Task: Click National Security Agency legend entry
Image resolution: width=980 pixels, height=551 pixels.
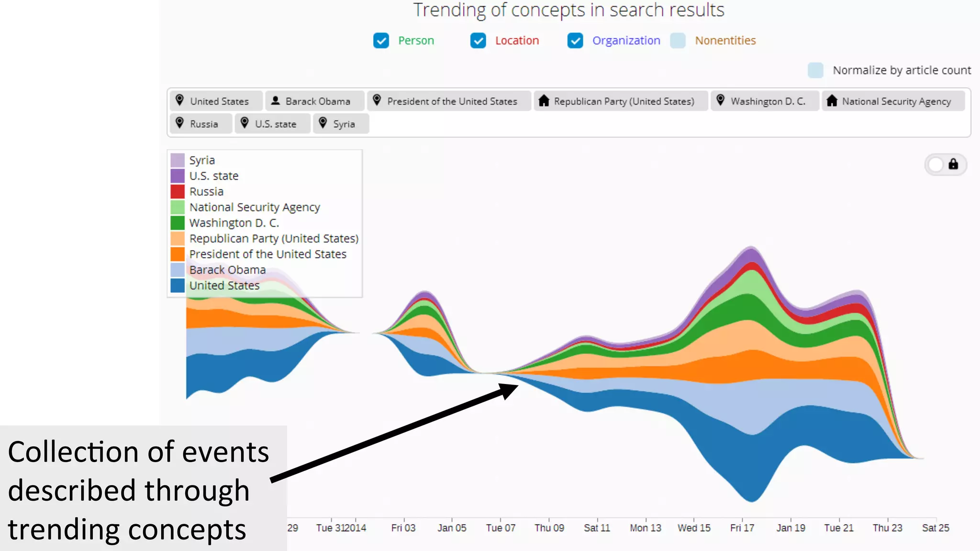Action: 254,207
